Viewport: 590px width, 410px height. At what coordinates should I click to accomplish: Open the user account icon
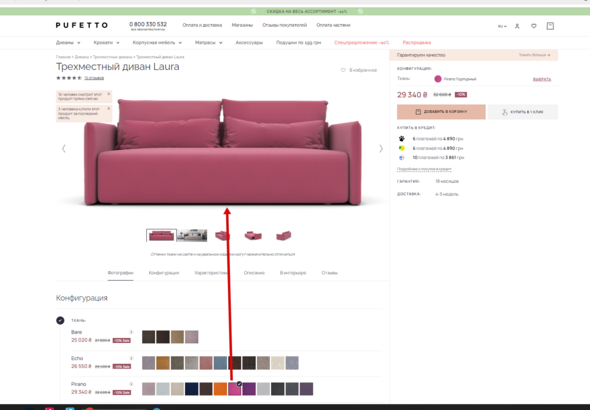(x=517, y=26)
